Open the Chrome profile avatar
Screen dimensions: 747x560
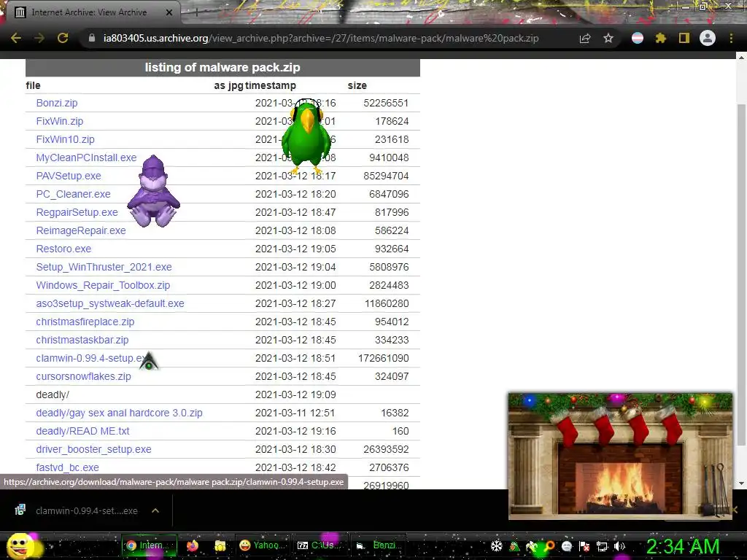pyautogui.click(x=708, y=38)
